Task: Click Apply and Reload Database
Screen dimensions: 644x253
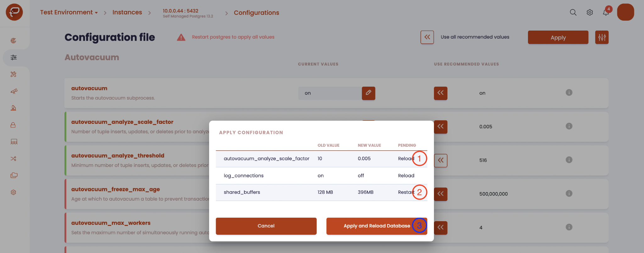Action: click(377, 226)
